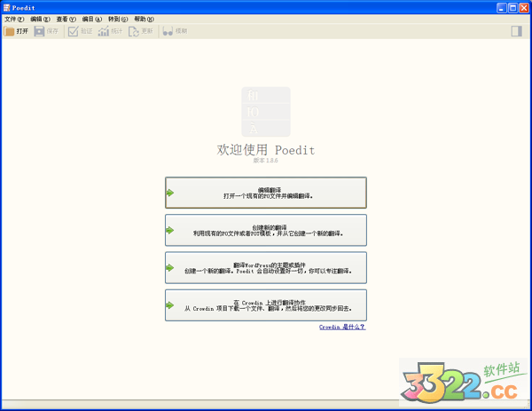Click the translate WordPress theme or plugin button
532x411 pixels.
(x=266, y=268)
